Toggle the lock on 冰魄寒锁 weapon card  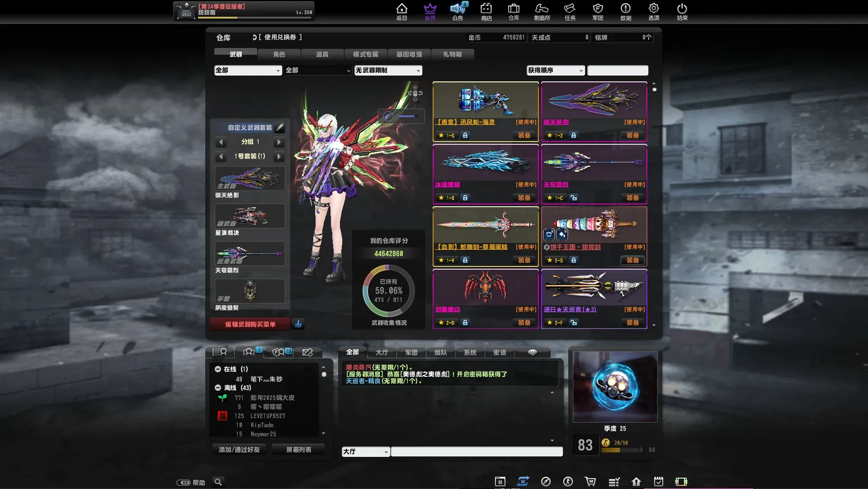[465, 198]
